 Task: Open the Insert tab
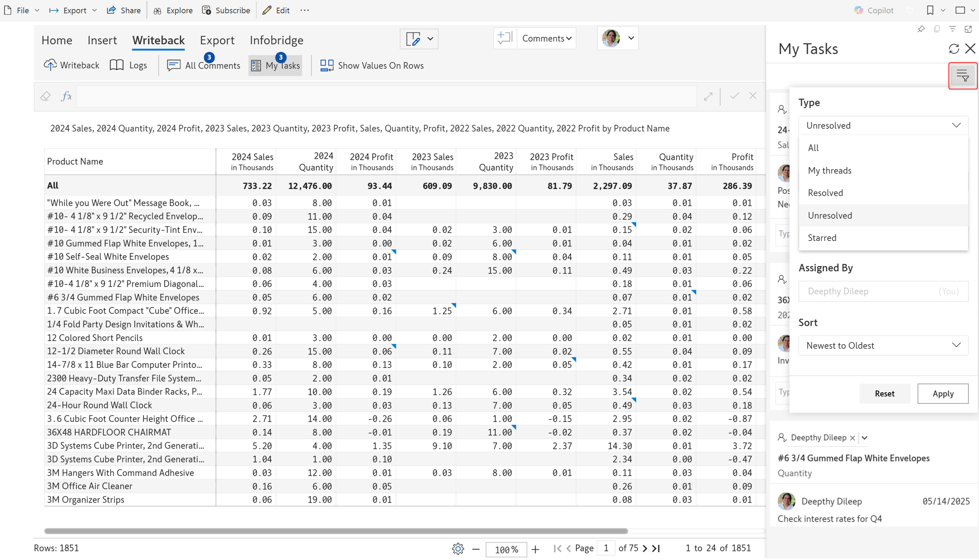(102, 40)
